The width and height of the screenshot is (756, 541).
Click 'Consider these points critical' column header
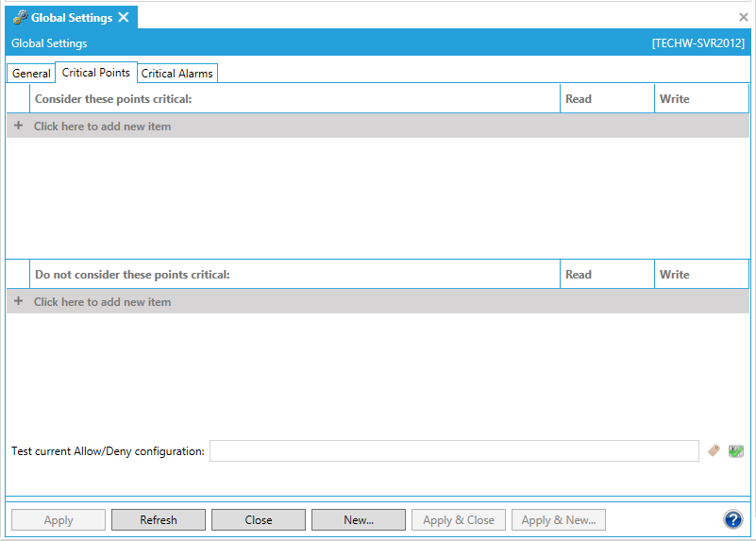(x=113, y=99)
